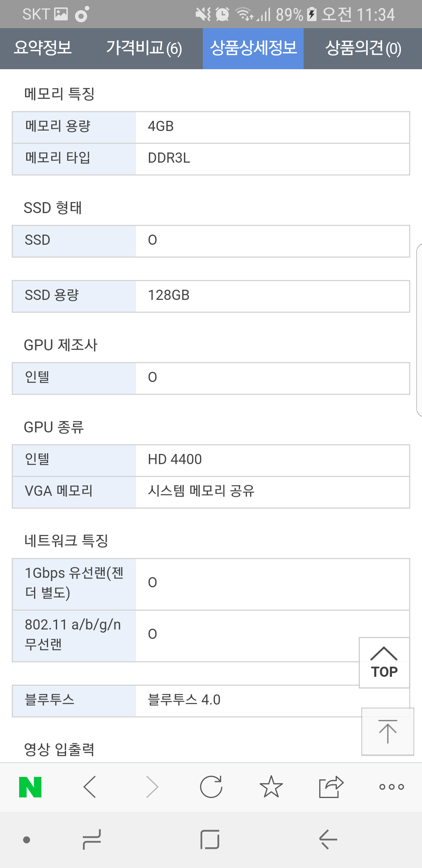Tap the scrollbar handle on the right edge
This screenshot has height=868, width=422.
point(419,330)
